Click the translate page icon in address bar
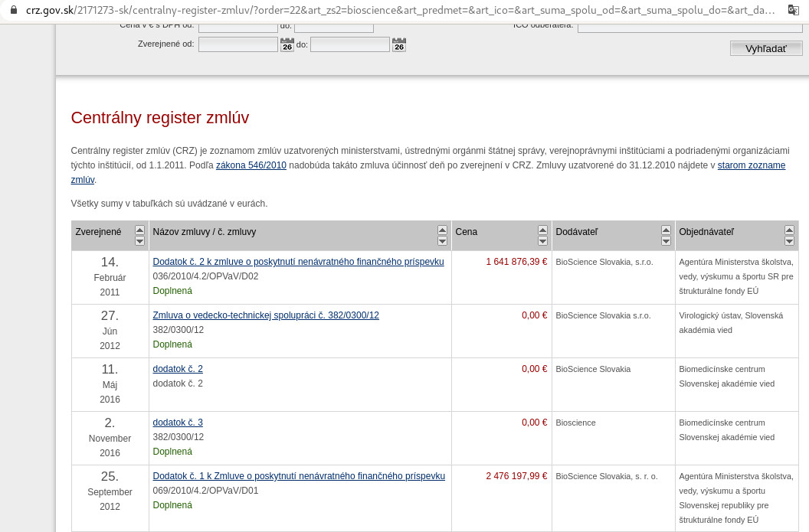The width and height of the screenshot is (809, 532). [793, 11]
